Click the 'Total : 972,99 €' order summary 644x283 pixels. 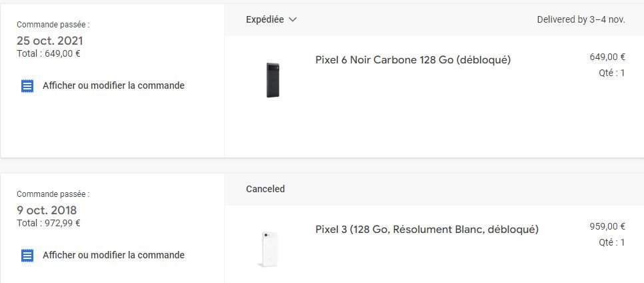pyautogui.click(x=49, y=223)
